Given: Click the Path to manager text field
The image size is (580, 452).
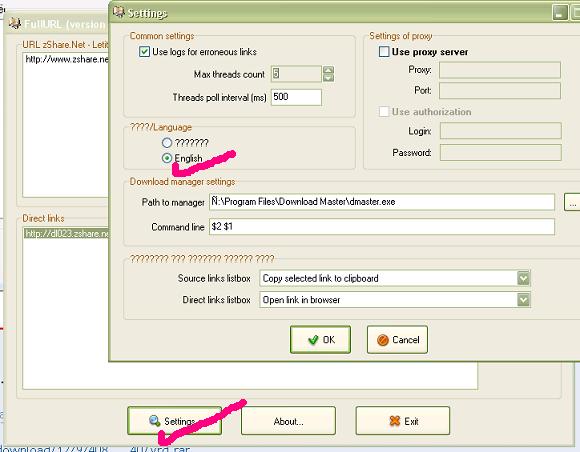Looking at the screenshot, I should 382,202.
